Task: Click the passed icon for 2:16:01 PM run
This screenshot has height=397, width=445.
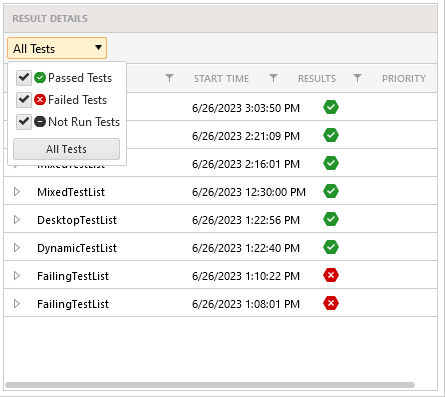Action: point(331,163)
